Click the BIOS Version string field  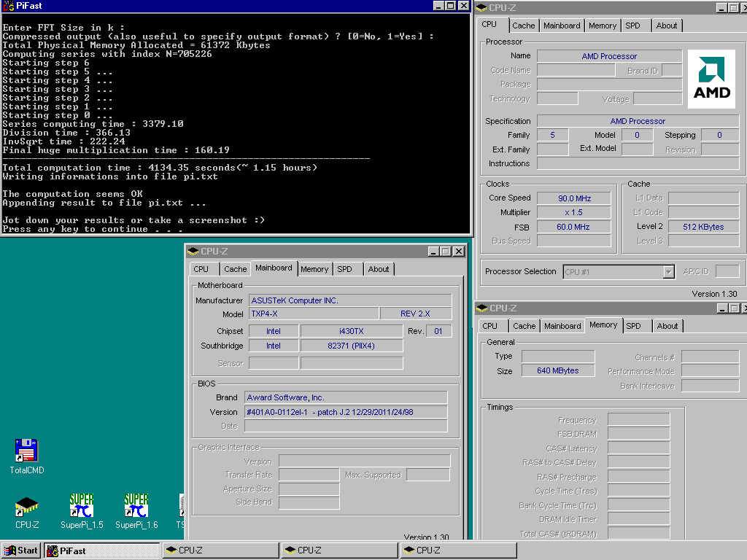(x=346, y=412)
